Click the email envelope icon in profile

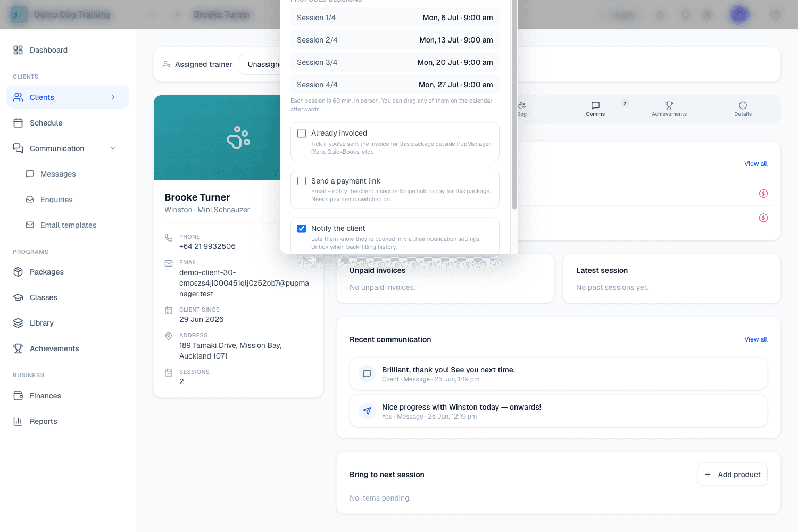pos(169,263)
